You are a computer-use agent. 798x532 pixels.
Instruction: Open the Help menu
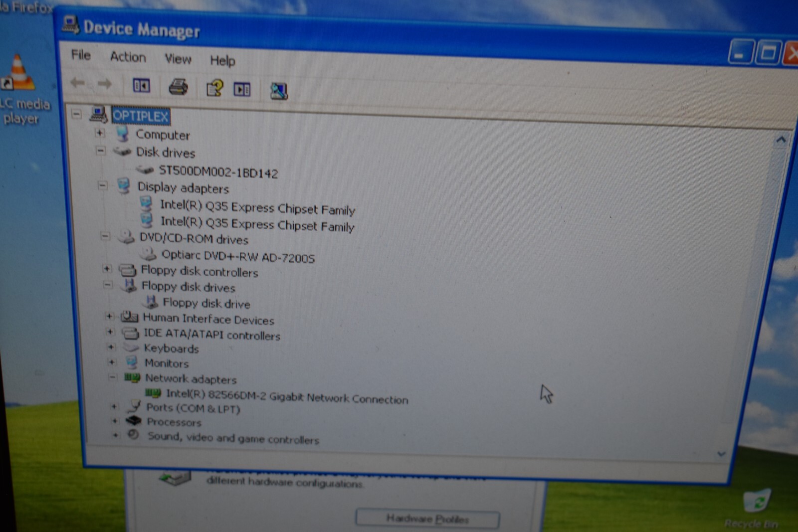(x=222, y=61)
